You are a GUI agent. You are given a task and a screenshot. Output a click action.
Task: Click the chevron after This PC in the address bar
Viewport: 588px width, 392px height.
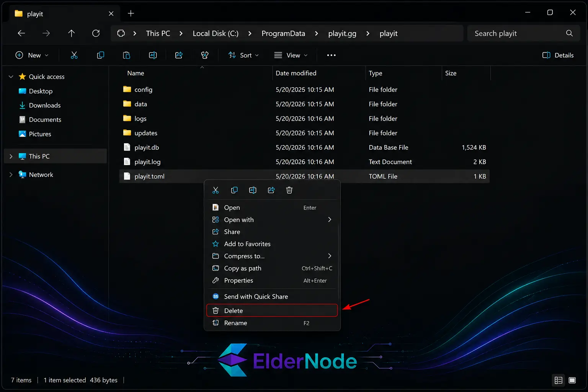click(181, 33)
